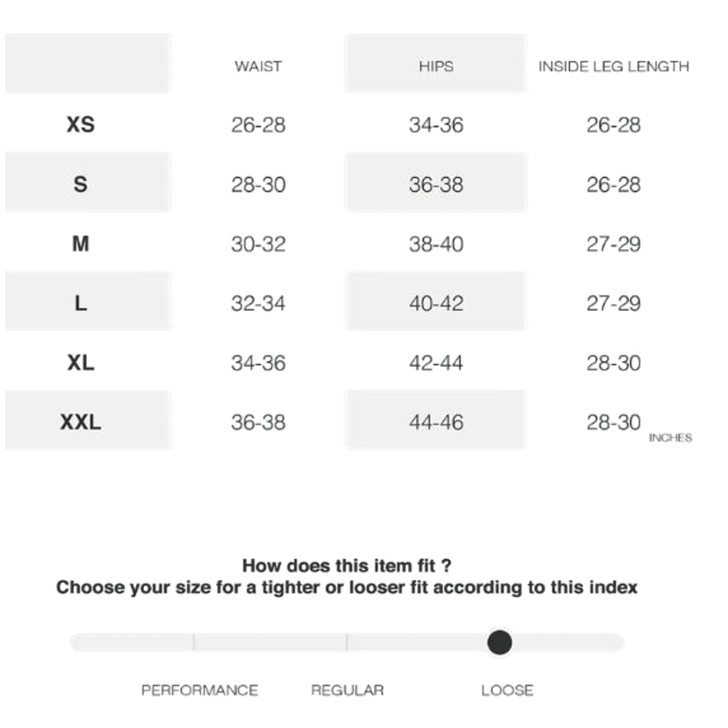Select the REGULAR fit label
Screen dimensions: 728x728
[x=347, y=690]
